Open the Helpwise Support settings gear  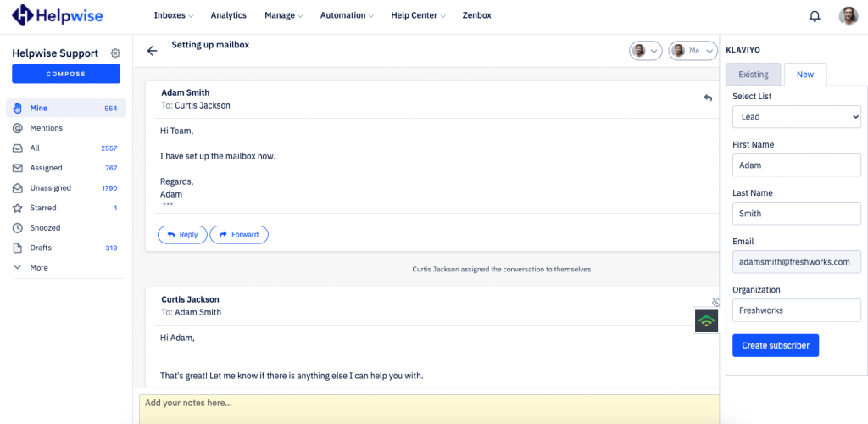pyautogui.click(x=115, y=53)
